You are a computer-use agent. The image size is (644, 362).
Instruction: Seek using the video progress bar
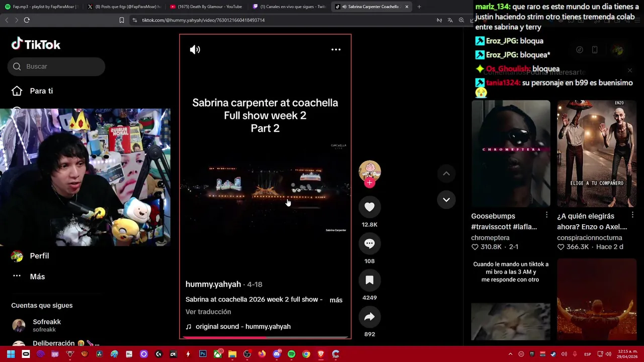(x=265, y=337)
